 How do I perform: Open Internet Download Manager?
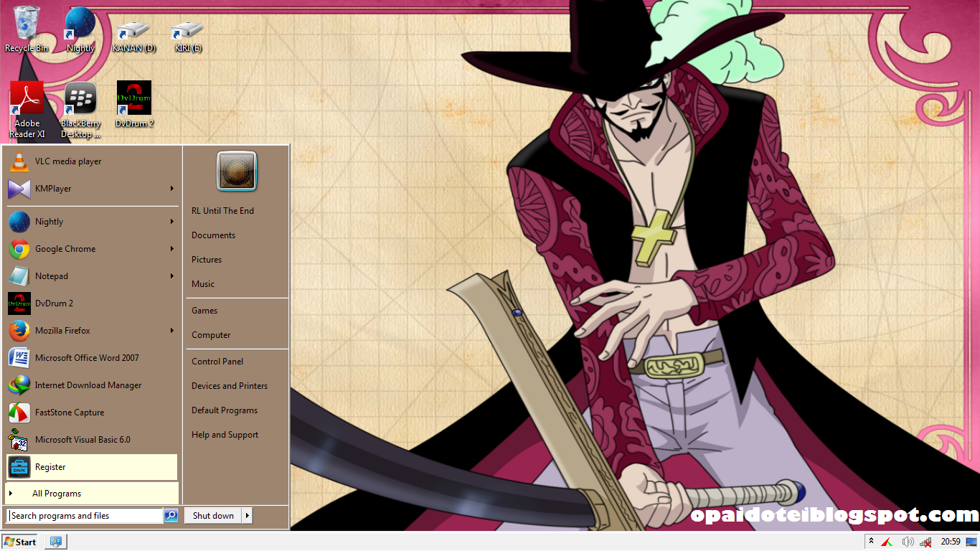click(x=92, y=385)
